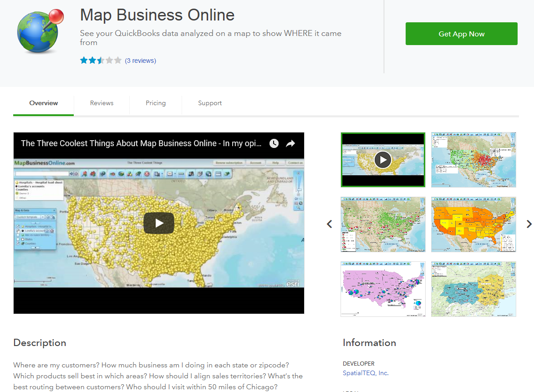Show next screenshots with right arrow
The image size is (534, 392).
tap(529, 224)
